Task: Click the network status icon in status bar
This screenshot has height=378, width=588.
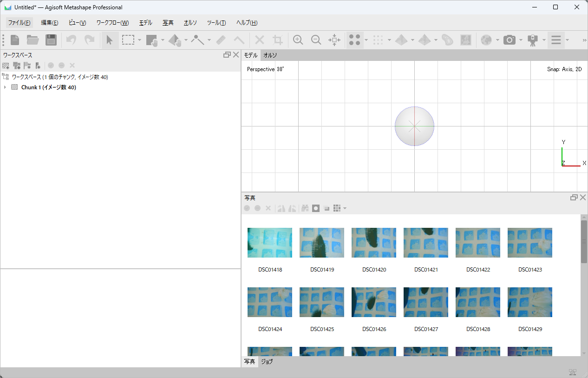Action: (573, 372)
